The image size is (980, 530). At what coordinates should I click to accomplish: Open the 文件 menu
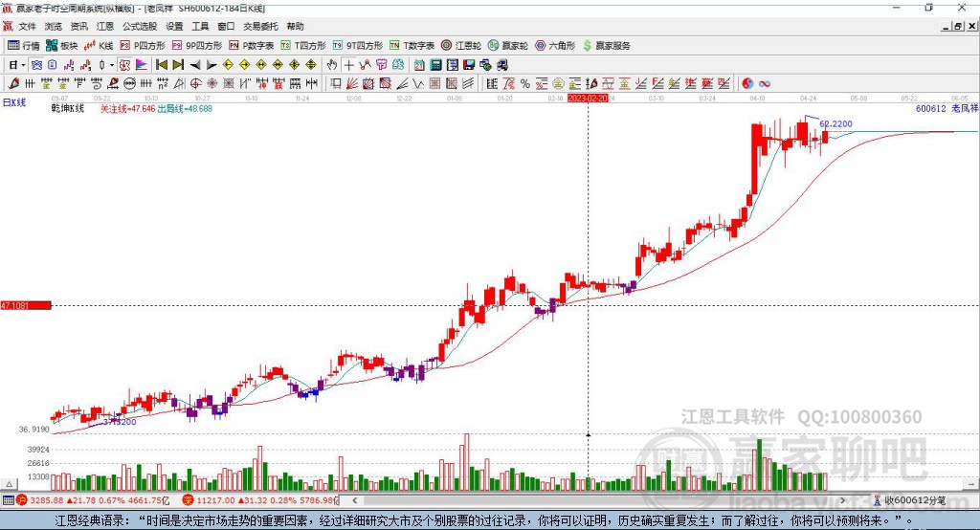(27, 26)
